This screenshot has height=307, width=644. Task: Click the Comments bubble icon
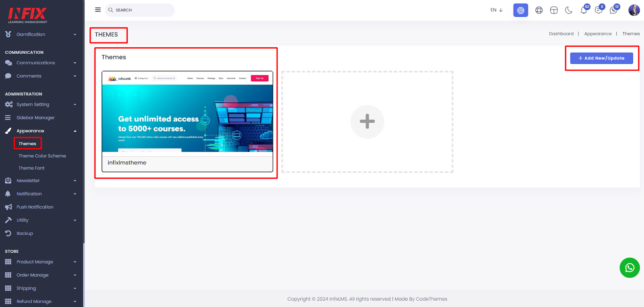point(8,76)
